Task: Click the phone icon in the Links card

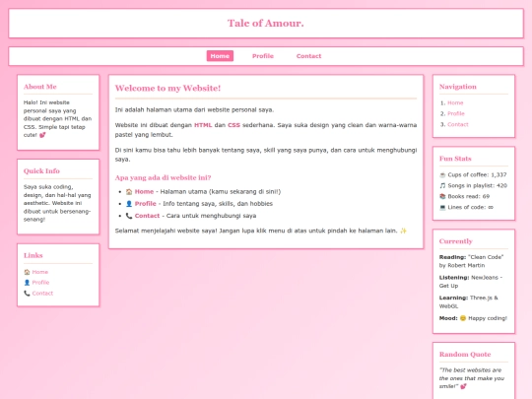Action: (28, 294)
